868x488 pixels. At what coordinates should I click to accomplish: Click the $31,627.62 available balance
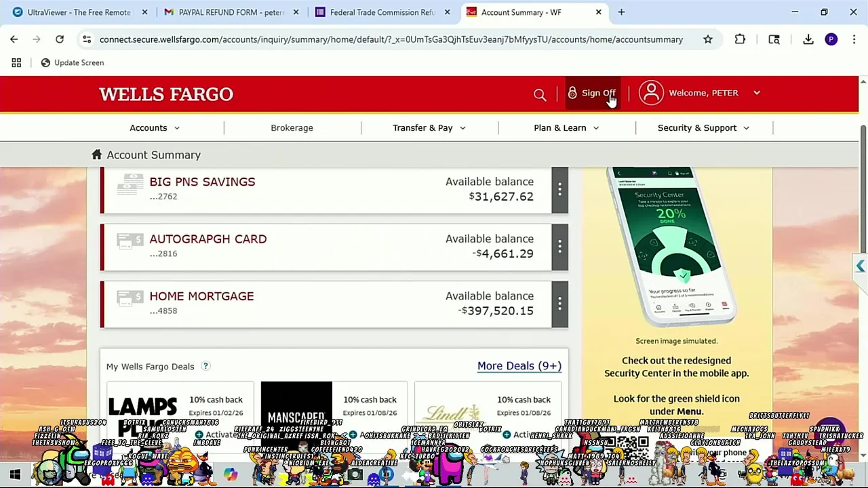(x=501, y=197)
